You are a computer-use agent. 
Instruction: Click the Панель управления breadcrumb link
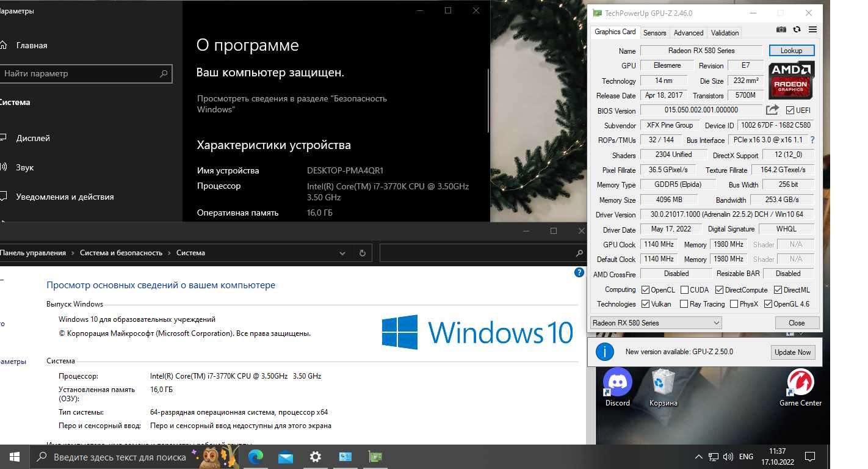[33, 253]
